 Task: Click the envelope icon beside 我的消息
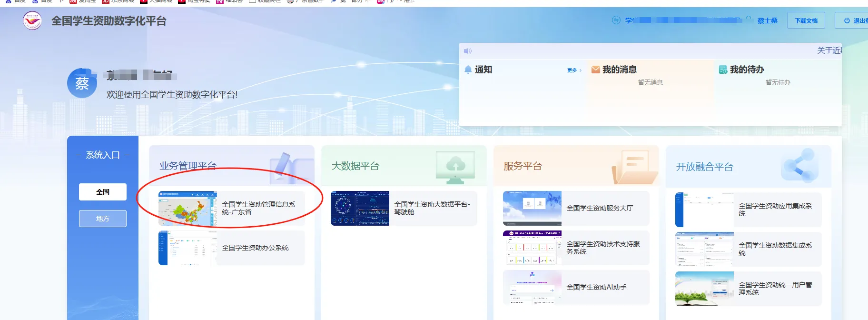595,70
